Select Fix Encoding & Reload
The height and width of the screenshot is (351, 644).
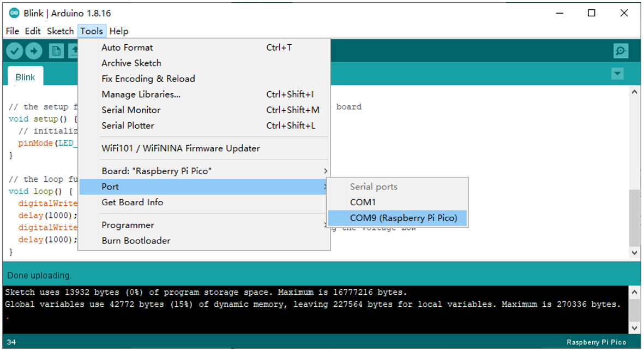(204, 79)
